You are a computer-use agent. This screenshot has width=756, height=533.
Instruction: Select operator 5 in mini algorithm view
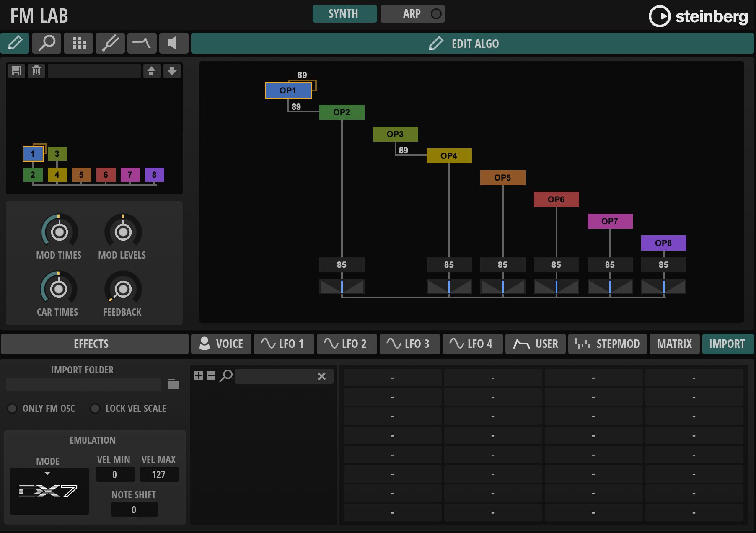click(81, 175)
